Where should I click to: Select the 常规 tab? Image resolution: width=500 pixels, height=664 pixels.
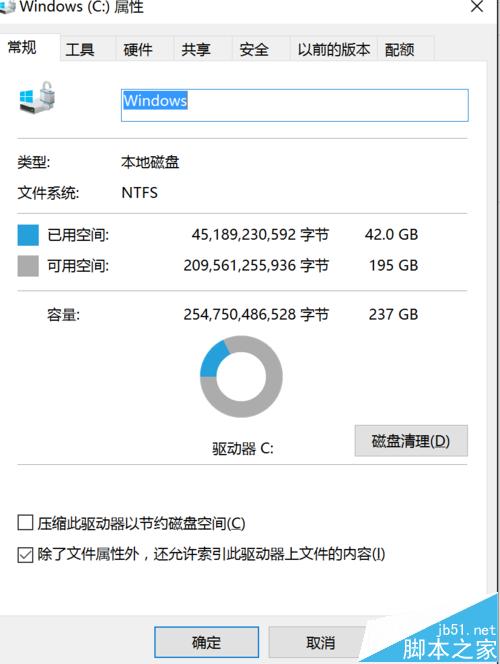(22, 47)
